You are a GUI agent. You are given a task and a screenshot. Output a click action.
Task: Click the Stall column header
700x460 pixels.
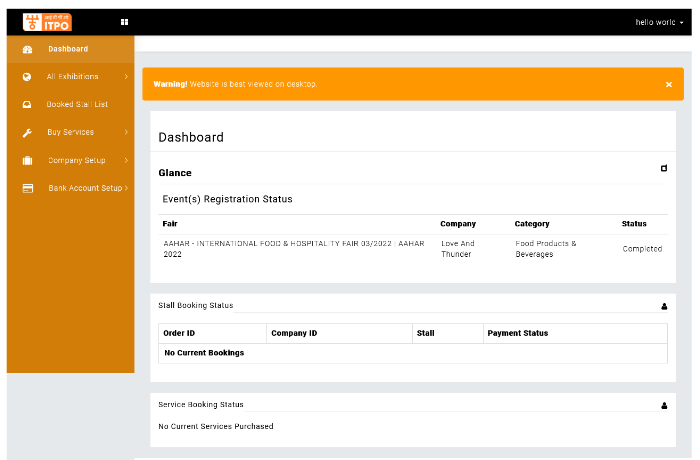tap(425, 333)
